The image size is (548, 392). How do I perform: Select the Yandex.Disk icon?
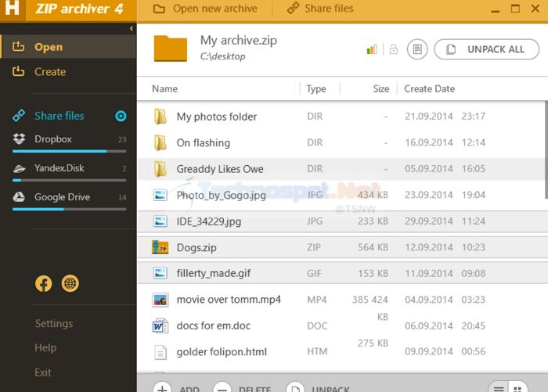19,168
